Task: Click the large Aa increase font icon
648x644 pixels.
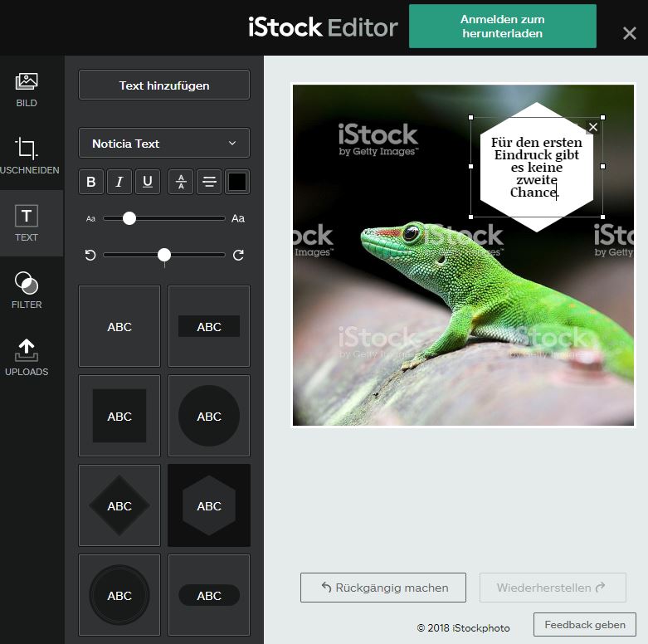Action: [x=238, y=218]
